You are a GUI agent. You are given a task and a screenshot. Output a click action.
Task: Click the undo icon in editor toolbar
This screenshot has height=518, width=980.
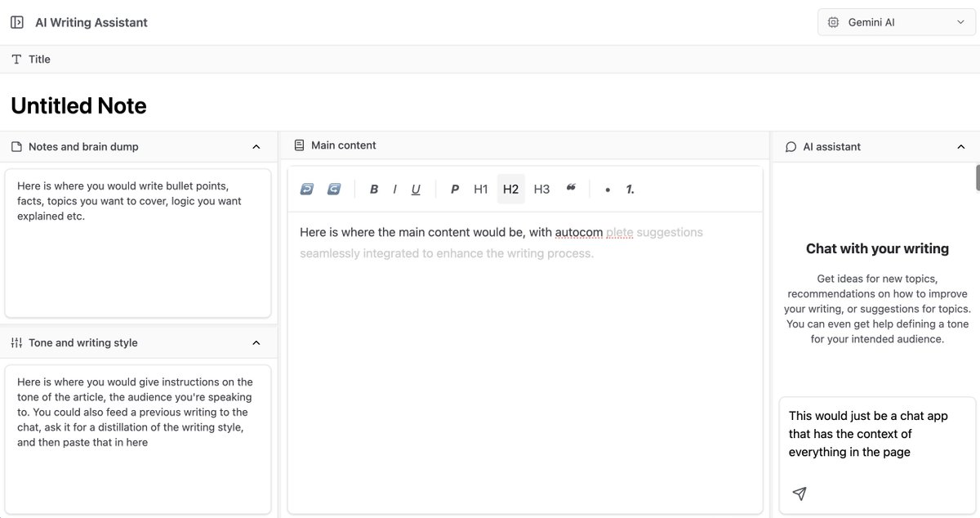click(307, 189)
